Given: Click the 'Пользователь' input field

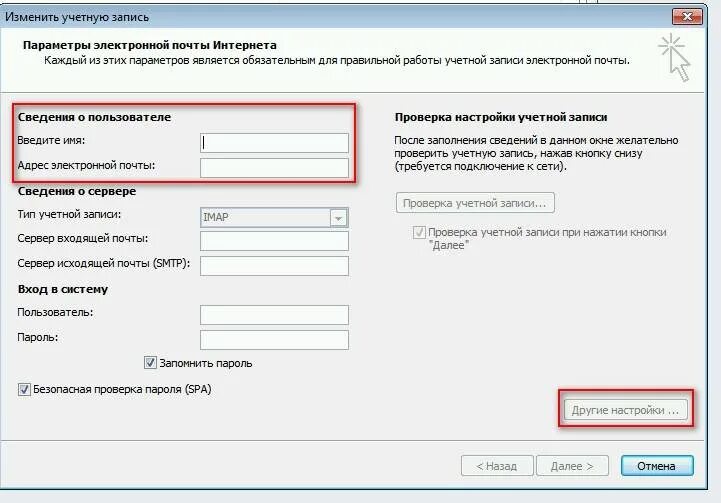Looking at the screenshot, I should tap(274, 315).
